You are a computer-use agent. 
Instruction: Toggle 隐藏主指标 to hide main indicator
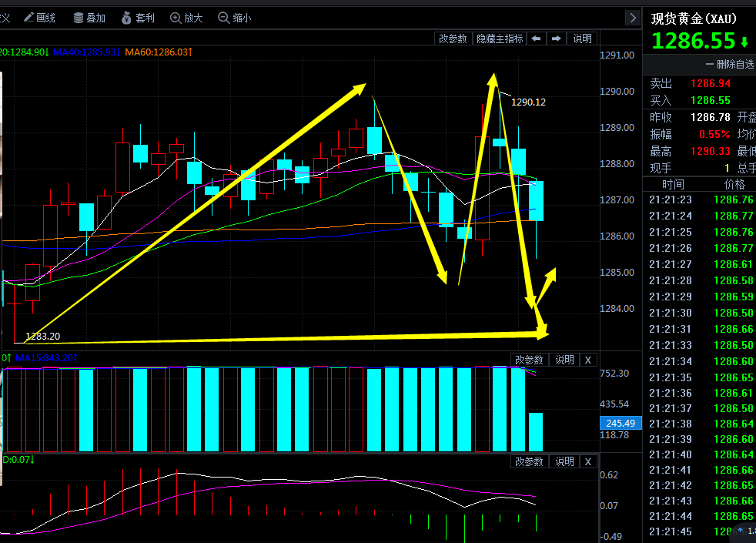[x=499, y=39]
